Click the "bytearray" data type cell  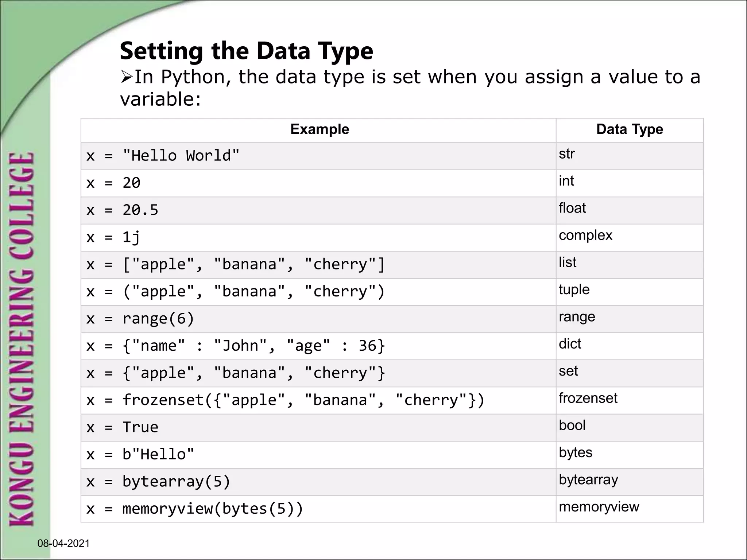point(588,480)
